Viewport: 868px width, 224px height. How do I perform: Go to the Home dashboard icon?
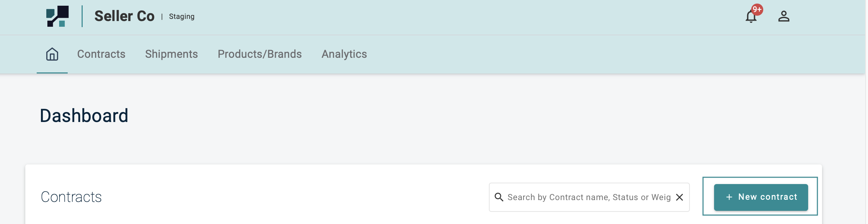pos(52,54)
